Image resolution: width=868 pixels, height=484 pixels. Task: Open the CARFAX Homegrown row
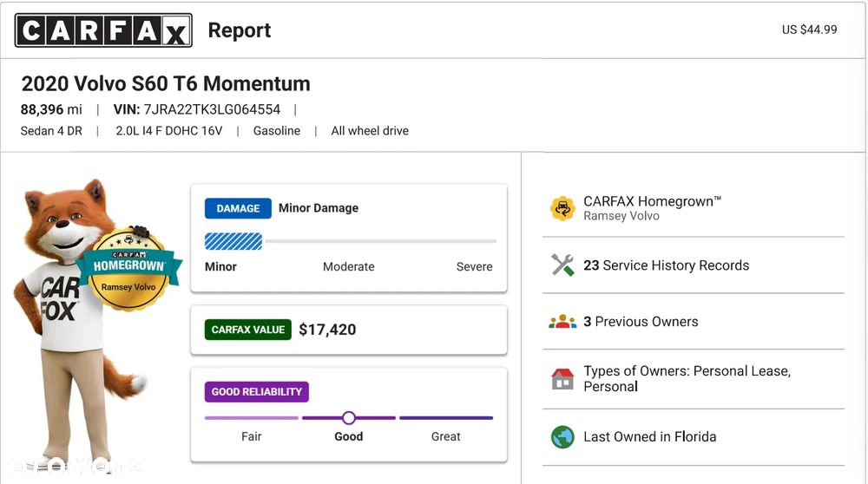[x=694, y=208]
